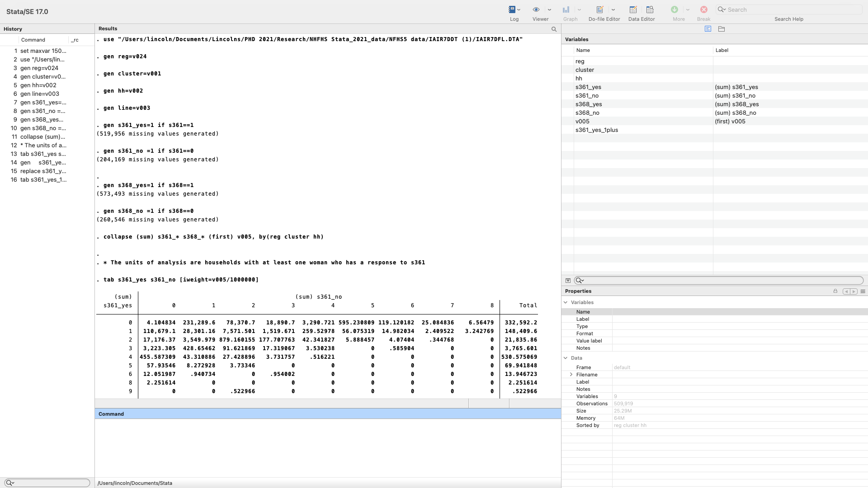Toggle the Properties lock icon

835,291
